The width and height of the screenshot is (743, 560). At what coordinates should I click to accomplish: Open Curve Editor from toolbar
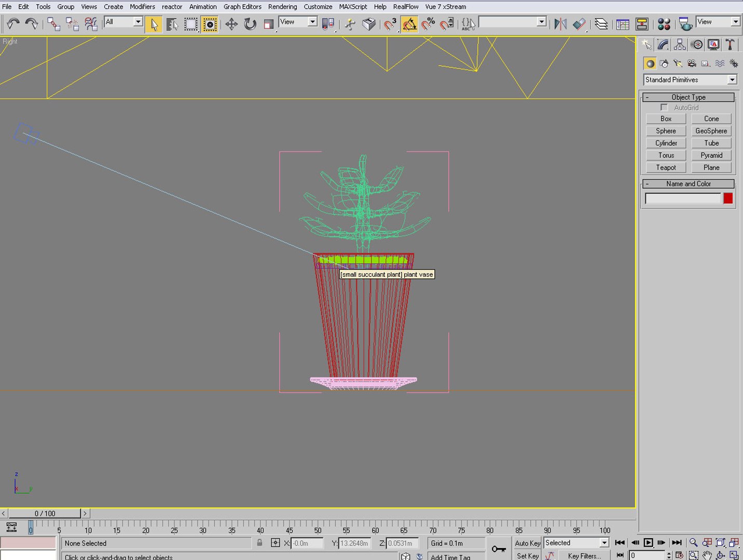click(623, 24)
